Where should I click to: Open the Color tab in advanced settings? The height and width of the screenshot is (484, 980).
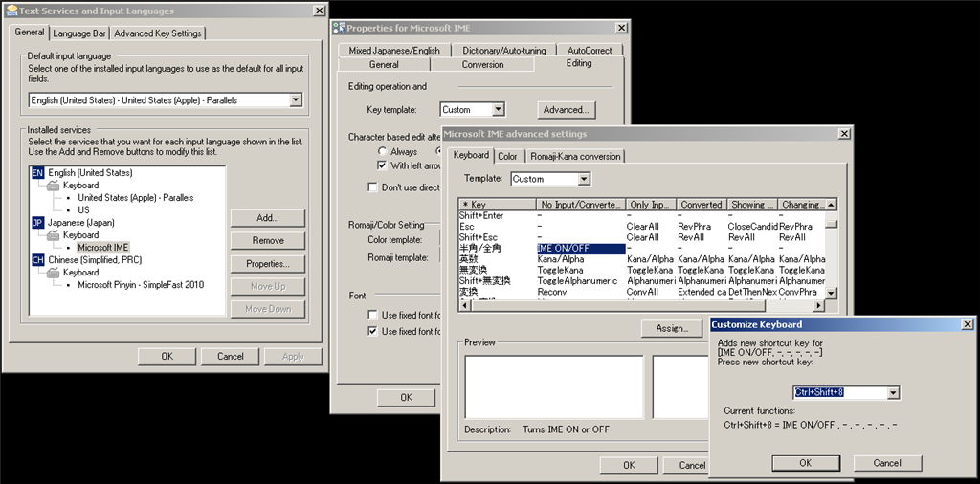507,156
